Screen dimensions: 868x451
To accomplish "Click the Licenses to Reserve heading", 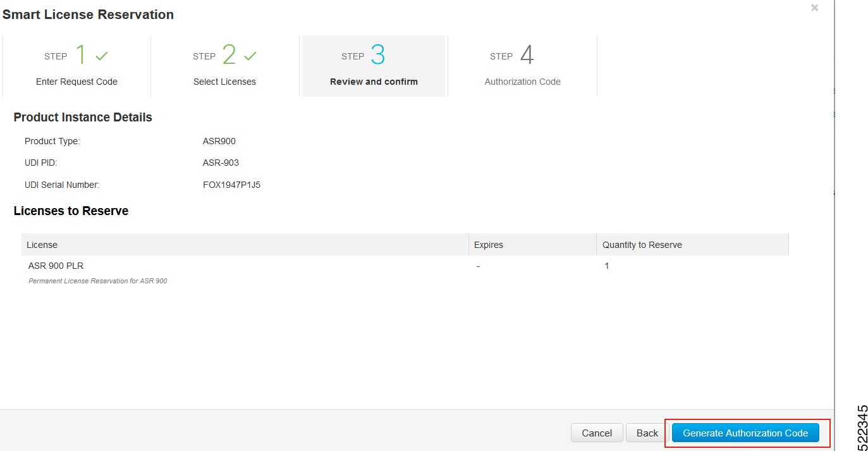I will coord(71,211).
